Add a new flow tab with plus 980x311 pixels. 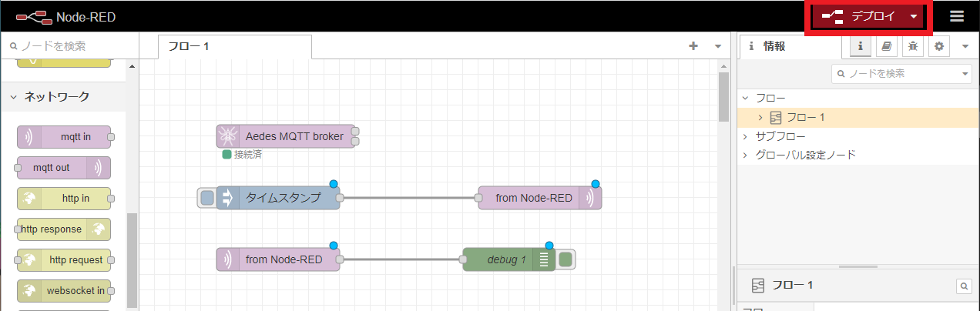[693, 46]
